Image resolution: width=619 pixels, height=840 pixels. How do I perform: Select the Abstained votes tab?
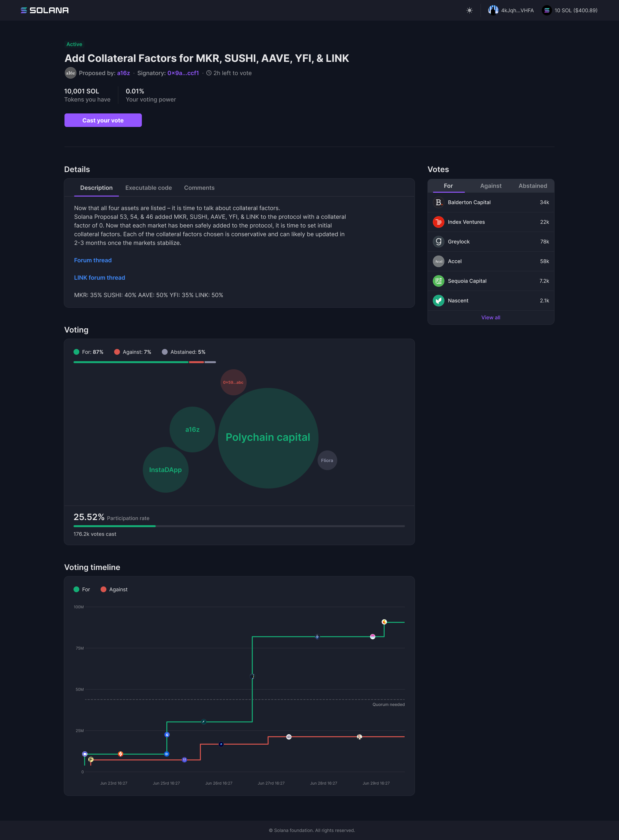pyautogui.click(x=533, y=186)
